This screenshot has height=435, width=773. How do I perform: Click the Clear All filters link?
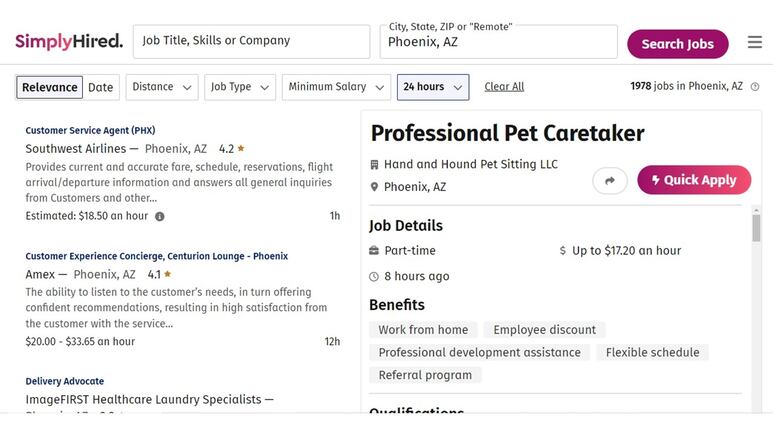click(x=504, y=87)
